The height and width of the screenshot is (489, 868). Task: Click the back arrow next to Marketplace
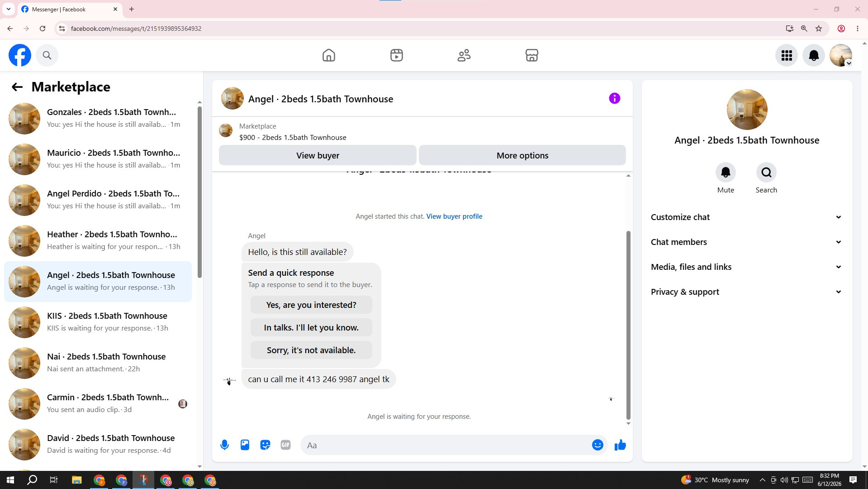point(17,87)
